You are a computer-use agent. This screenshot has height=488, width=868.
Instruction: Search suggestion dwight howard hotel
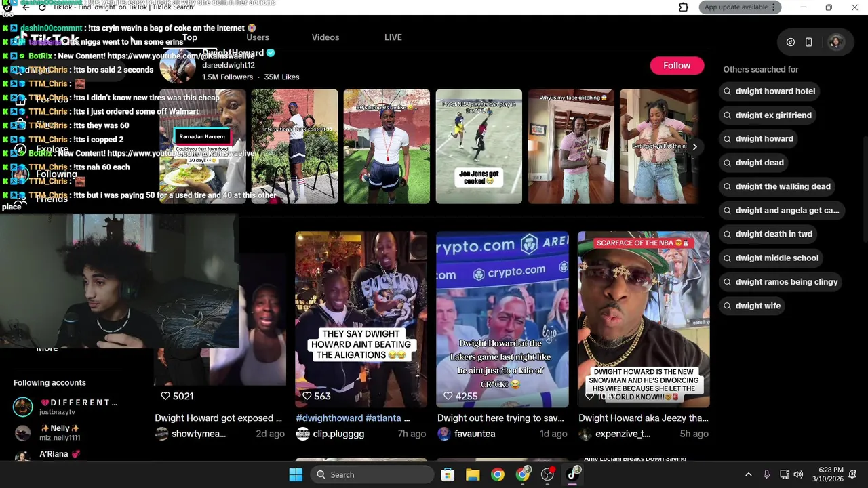[x=768, y=91]
